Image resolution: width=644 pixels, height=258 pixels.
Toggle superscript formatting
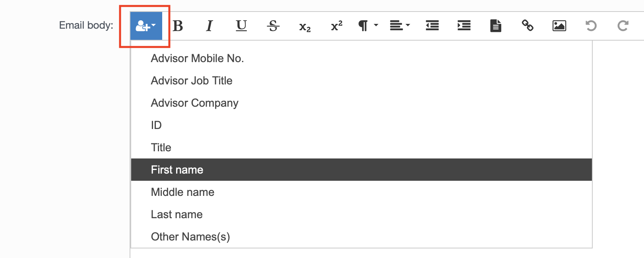(336, 25)
